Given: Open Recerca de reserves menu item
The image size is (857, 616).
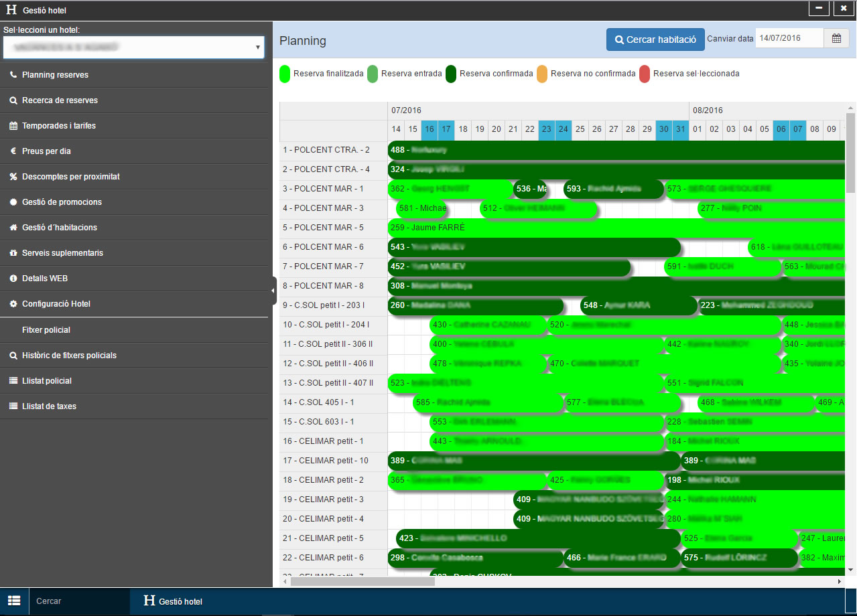Looking at the screenshot, I should 60,100.
